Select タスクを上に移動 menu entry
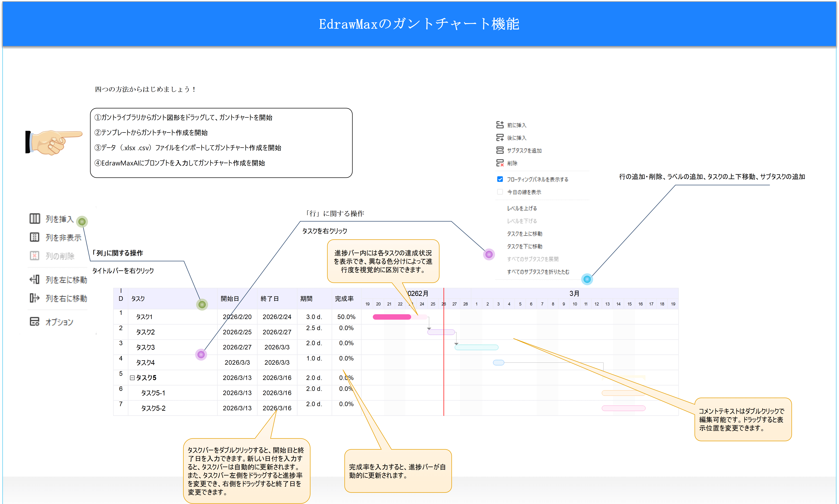The height and width of the screenshot is (504, 839). pos(525,234)
